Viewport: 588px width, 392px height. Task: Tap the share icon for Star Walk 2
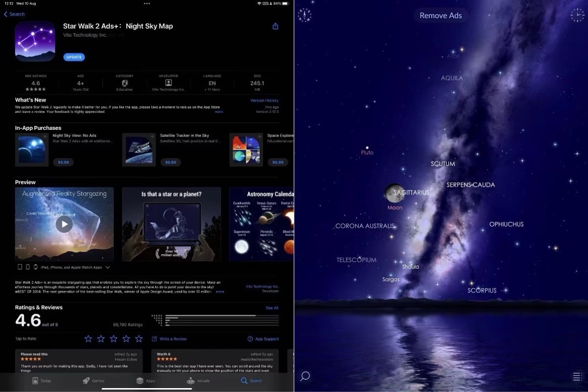(275, 26)
